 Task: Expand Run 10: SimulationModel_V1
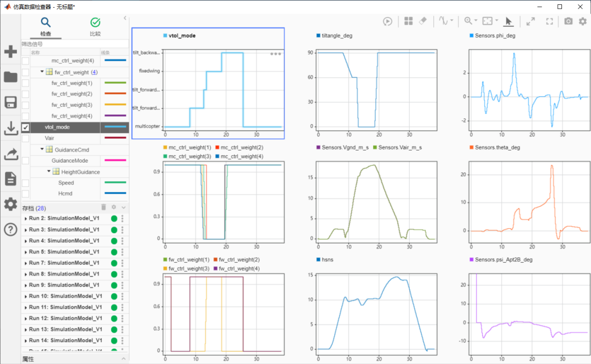[x=26, y=297]
